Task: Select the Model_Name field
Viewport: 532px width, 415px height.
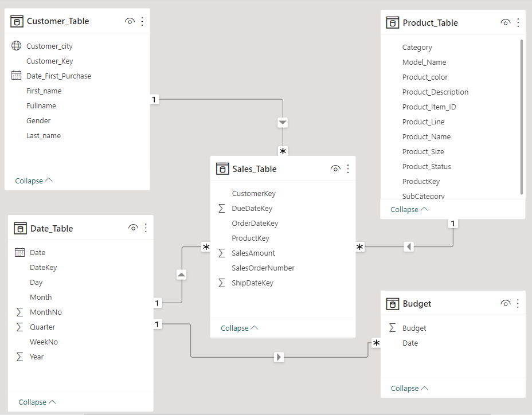Action: [x=424, y=62]
